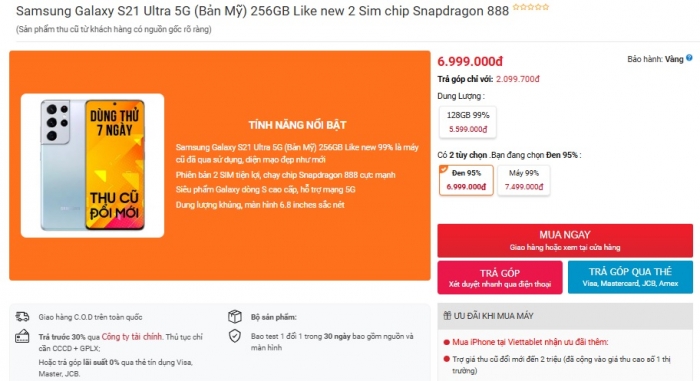The image size is (700, 381).
Task: Click the installment wallet icon
Action: pos(22,336)
